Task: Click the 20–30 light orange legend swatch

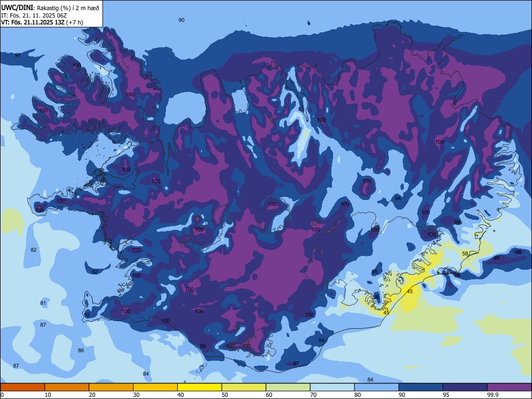Action: click(x=111, y=387)
